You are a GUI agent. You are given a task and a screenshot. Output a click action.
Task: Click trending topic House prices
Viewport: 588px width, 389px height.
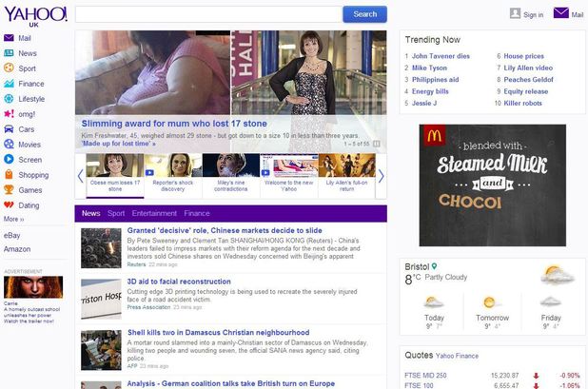[x=523, y=56]
